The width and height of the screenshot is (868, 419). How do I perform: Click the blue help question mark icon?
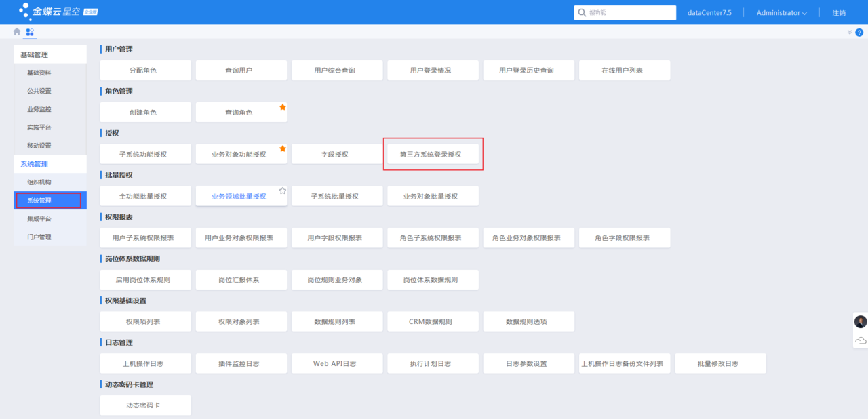click(859, 33)
